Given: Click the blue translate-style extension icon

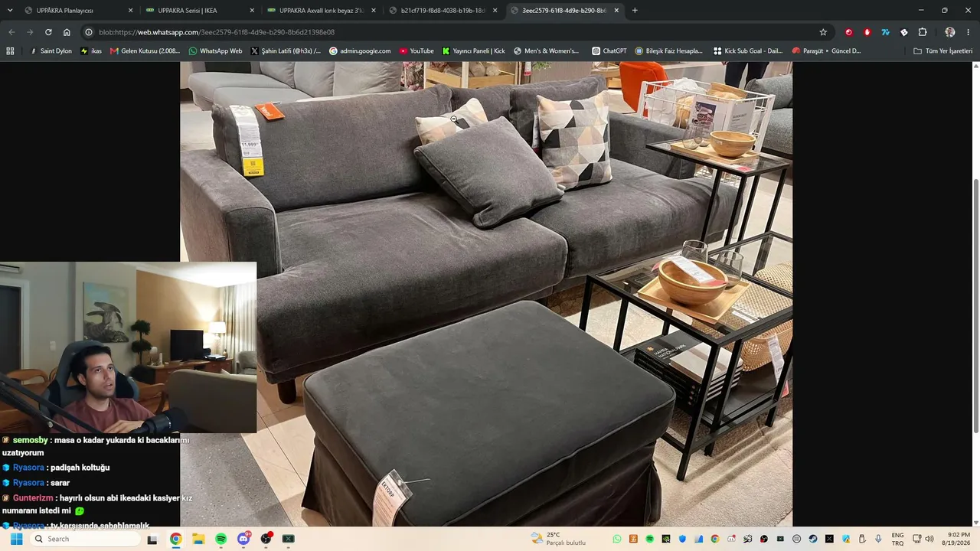Looking at the screenshot, I should [x=885, y=32].
